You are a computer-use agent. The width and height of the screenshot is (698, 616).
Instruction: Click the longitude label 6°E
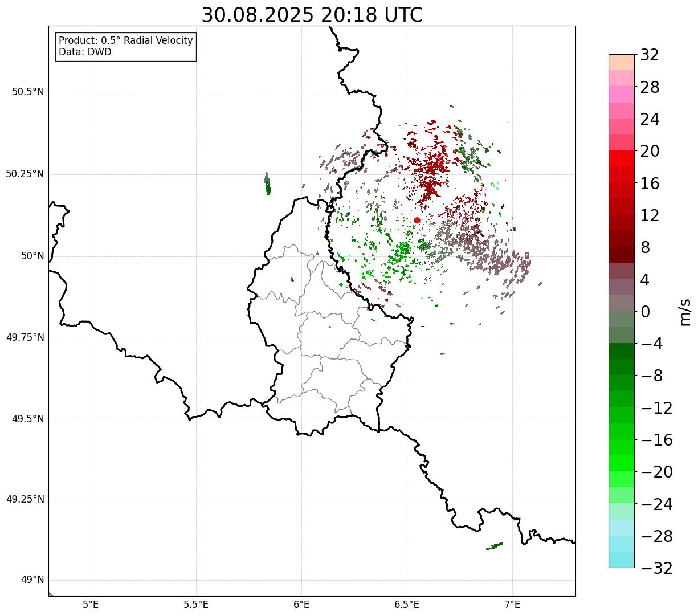[x=301, y=604]
